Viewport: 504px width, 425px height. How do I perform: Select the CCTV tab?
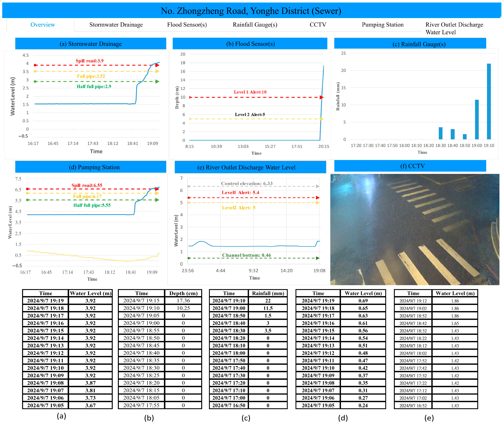[318, 25]
